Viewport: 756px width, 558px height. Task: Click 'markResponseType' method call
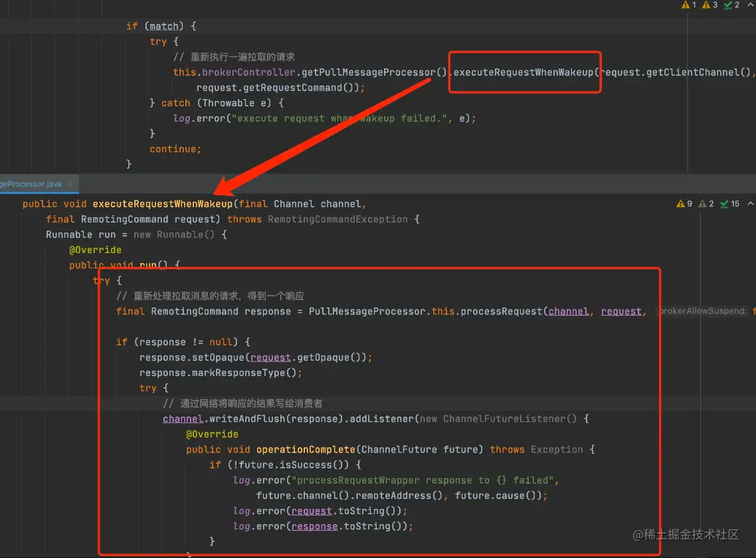(238, 373)
